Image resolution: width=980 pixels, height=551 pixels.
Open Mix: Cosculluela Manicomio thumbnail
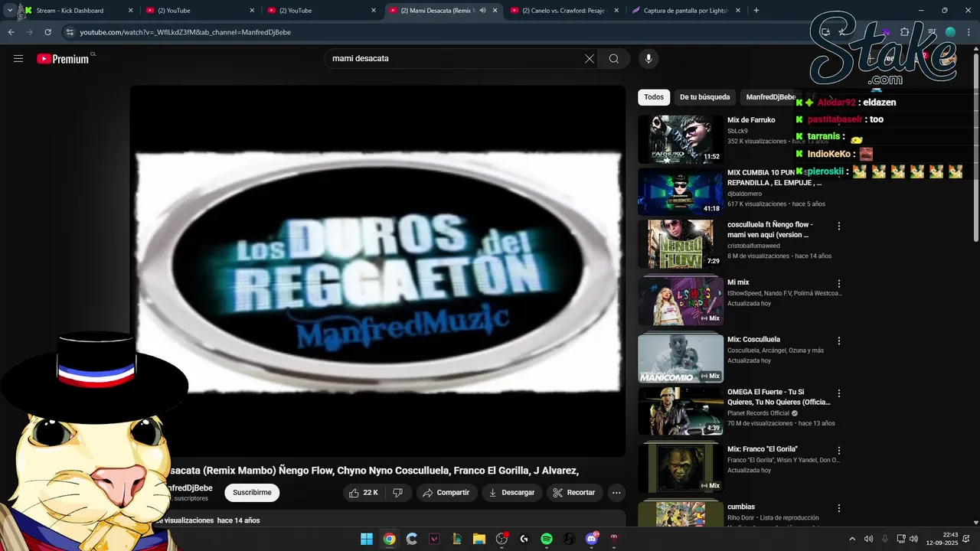[x=681, y=358]
